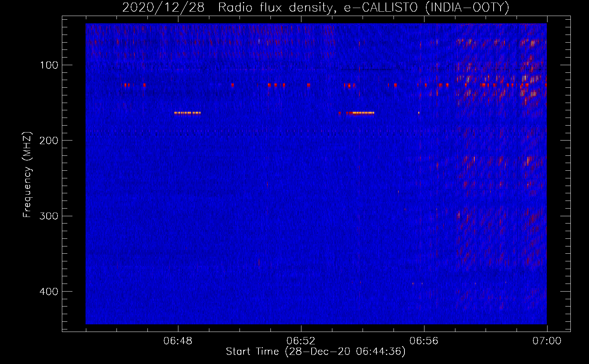Image resolution: width=589 pixels, height=364 pixels.
Task: Click the 06:48 time tick label
Action: coord(178,341)
